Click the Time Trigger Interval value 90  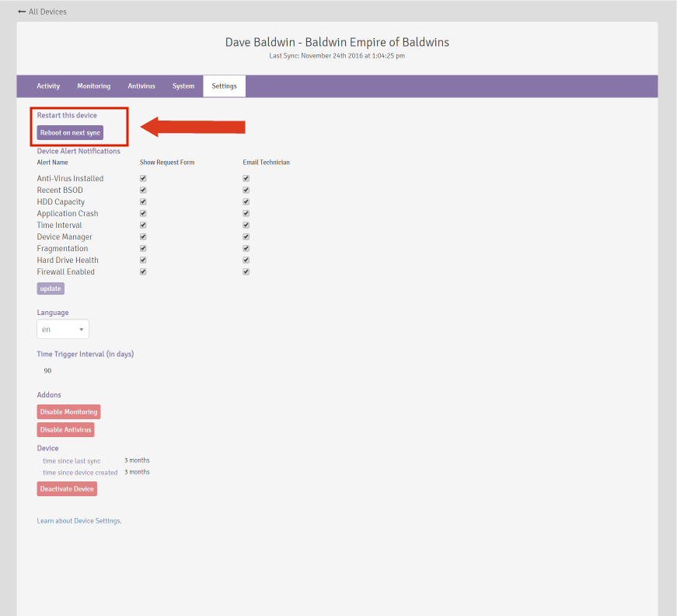[x=47, y=371]
